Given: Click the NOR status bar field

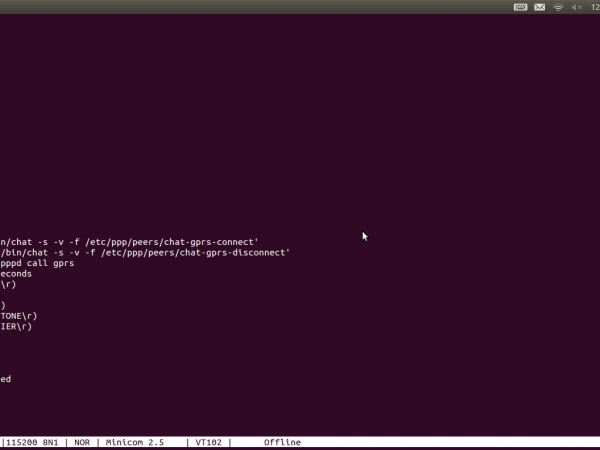Looking at the screenshot, I should (82, 442).
